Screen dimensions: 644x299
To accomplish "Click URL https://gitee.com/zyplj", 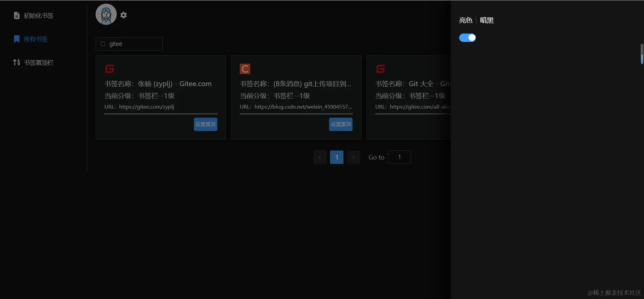I will click(147, 107).
